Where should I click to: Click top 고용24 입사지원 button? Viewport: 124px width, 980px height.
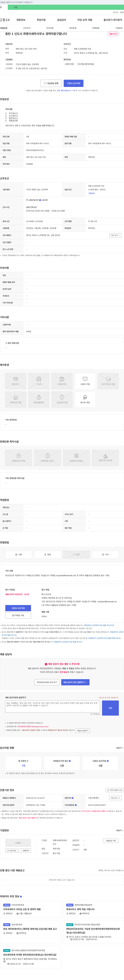[73, 83]
